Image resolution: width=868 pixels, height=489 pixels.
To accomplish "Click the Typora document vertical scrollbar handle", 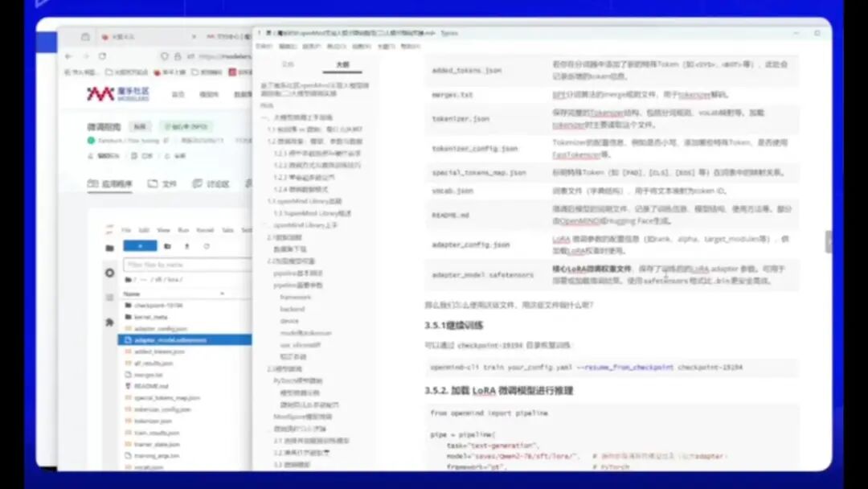I will [x=828, y=242].
